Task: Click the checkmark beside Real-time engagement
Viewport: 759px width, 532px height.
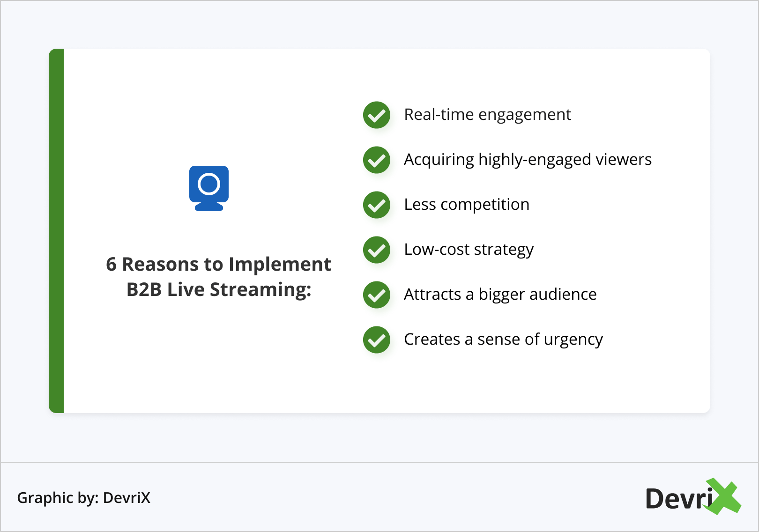Action: click(377, 115)
